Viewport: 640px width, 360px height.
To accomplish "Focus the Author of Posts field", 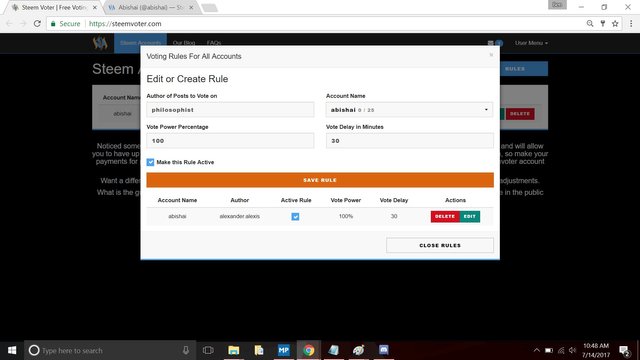I will click(x=230, y=110).
